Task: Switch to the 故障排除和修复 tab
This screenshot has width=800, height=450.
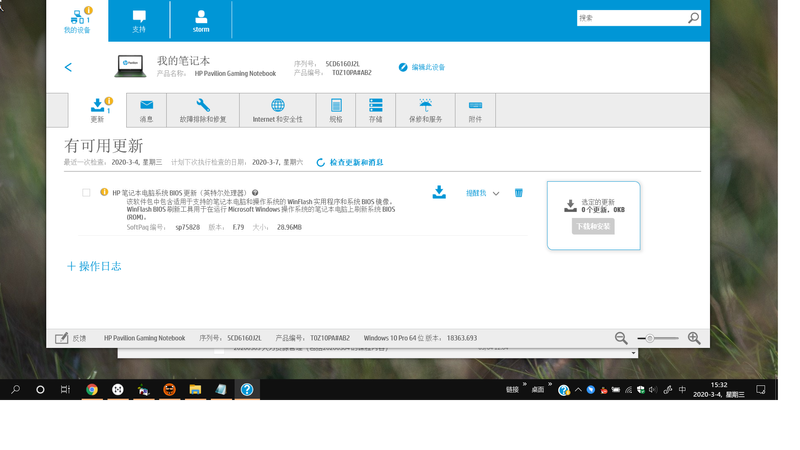Action: [x=203, y=110]
